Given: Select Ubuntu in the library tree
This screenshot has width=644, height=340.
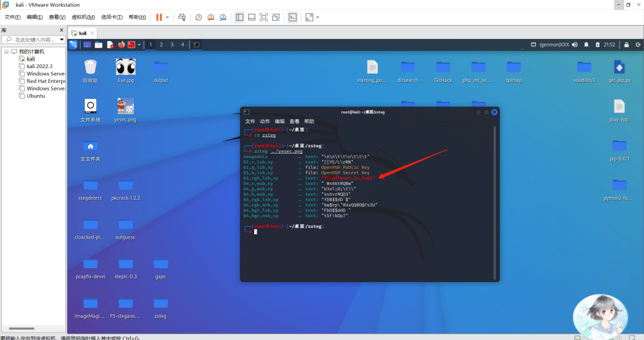Looking at the screenshot, I should point(36,96).
